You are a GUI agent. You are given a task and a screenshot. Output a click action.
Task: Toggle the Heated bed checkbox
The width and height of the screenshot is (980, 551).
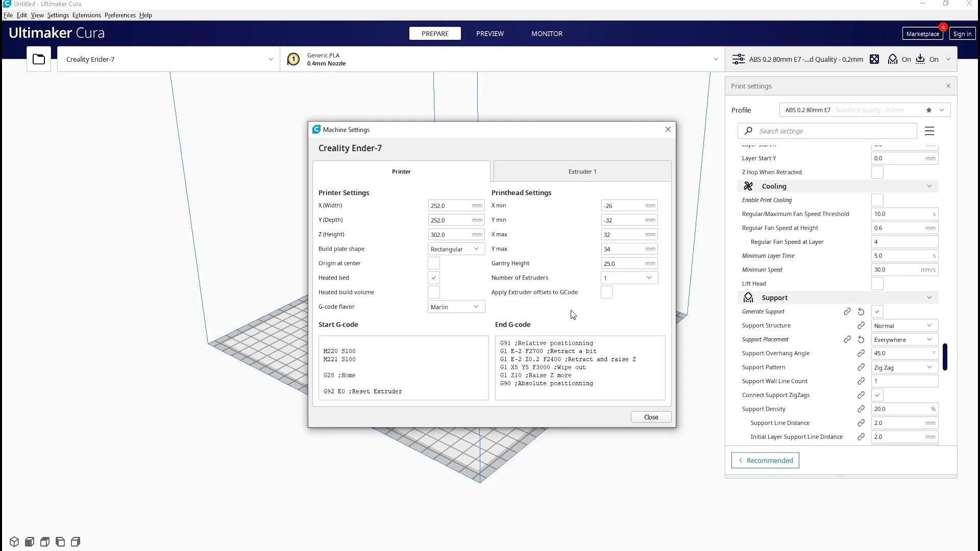coord(434,278)
